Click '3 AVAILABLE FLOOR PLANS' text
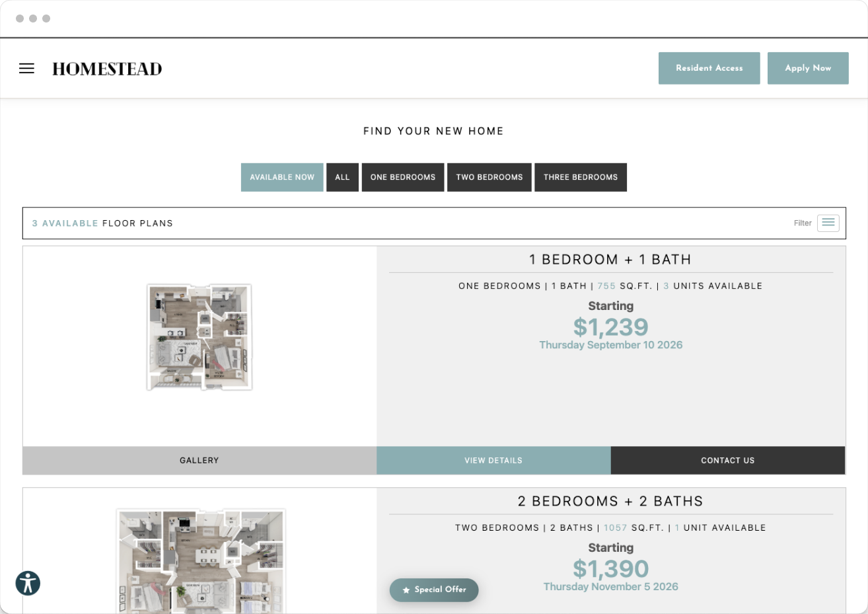Image resolution: width=868 pixels, height=614 pixels. [x=102, y=223]
